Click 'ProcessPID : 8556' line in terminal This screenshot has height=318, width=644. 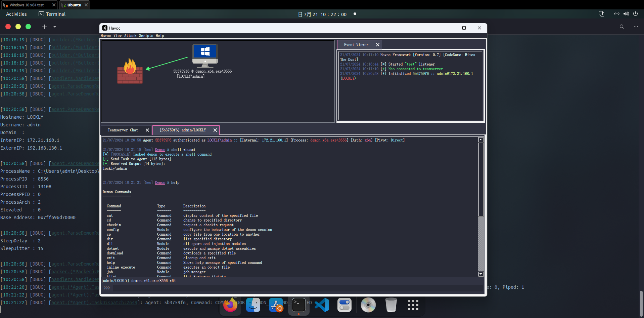[x=25, y=179]
